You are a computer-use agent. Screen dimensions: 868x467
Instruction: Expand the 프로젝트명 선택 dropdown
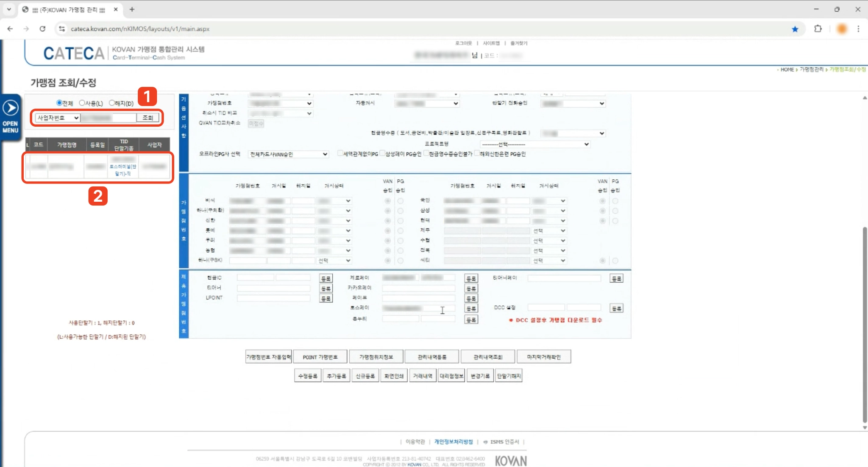coord(535,144)
